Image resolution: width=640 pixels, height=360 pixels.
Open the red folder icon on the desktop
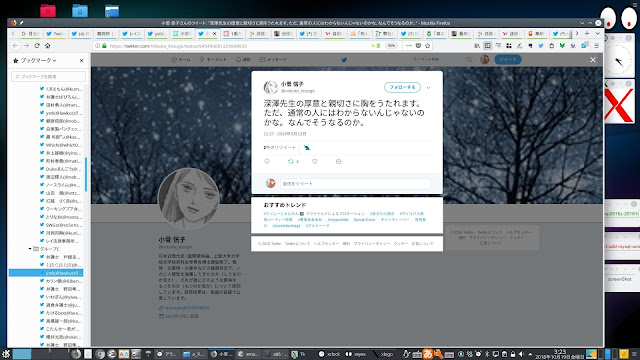pos(48,11)
